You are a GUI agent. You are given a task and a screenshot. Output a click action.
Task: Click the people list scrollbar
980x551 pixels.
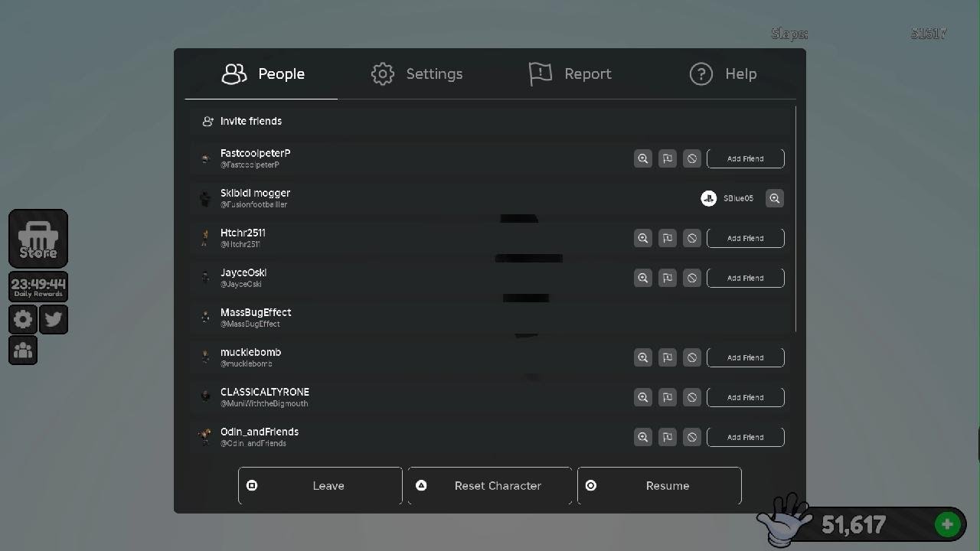(x=796, y=219)
